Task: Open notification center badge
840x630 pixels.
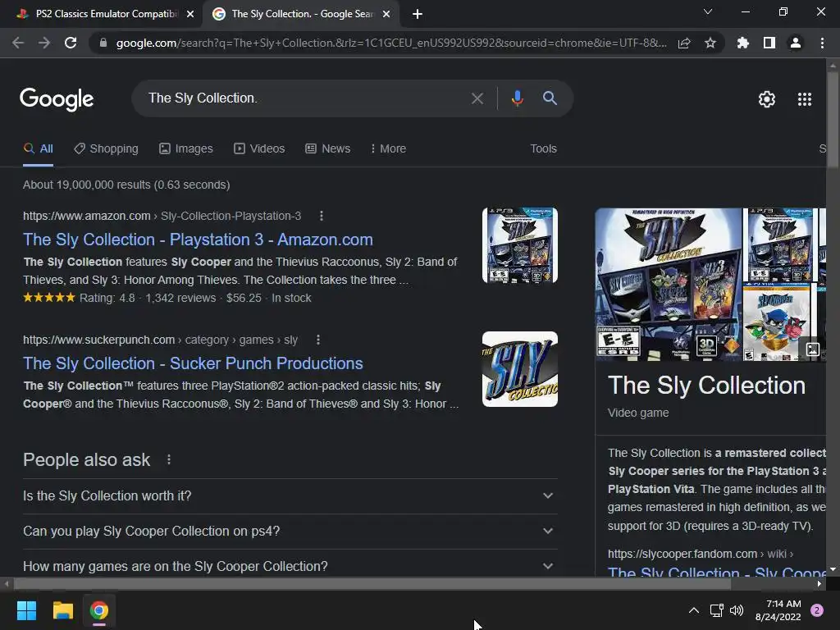Action: point(817,610)
